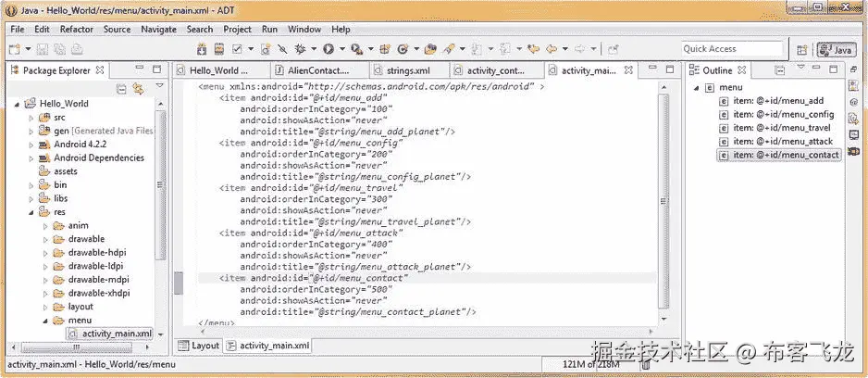Viewport: 868px width, 378px height.
Task: Click the Android Lint check icon
Action: tap(237, 49)
